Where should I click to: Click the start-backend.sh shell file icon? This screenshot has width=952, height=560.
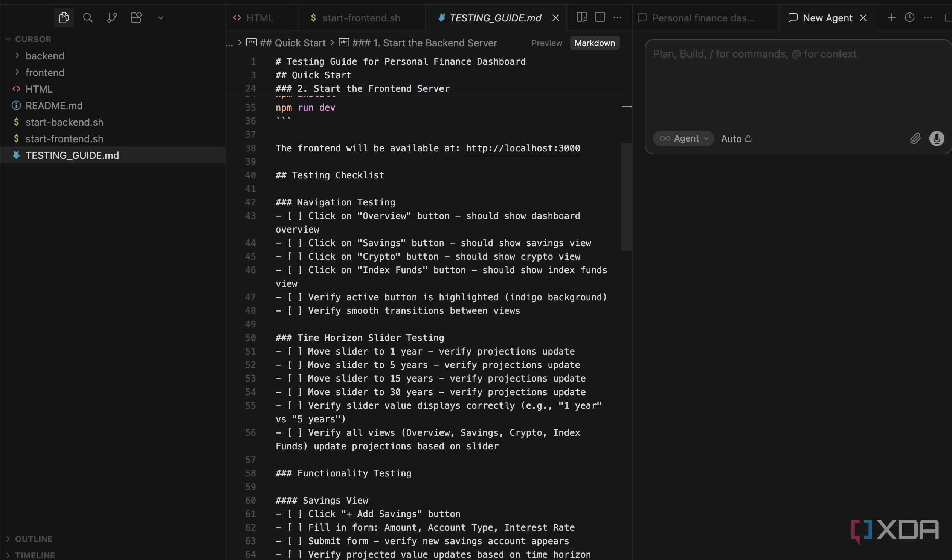point(16,122)
